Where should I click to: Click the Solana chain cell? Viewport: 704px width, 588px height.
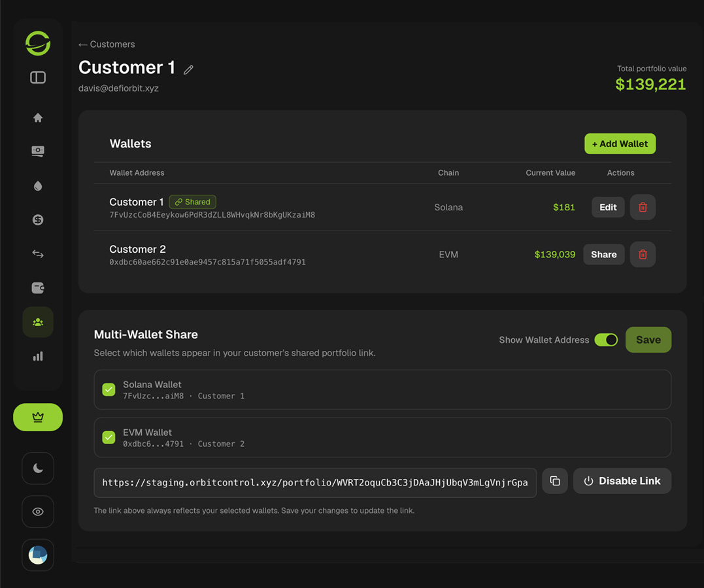448,207
